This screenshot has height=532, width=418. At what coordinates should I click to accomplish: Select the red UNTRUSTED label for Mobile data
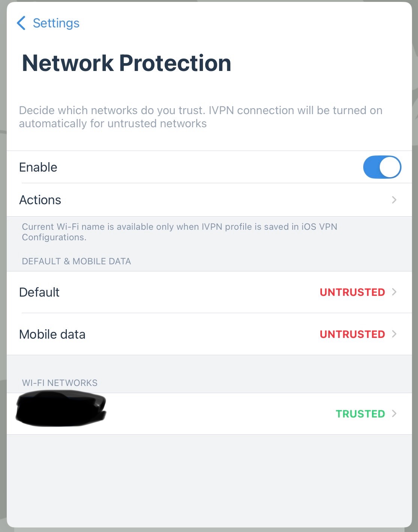click(x=352, y=334)
